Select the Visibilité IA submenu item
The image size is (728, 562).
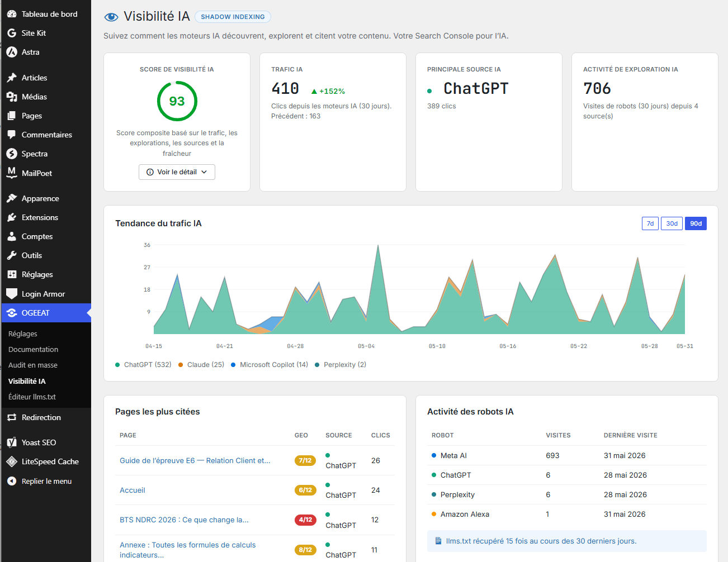click(x=27, y=381)
